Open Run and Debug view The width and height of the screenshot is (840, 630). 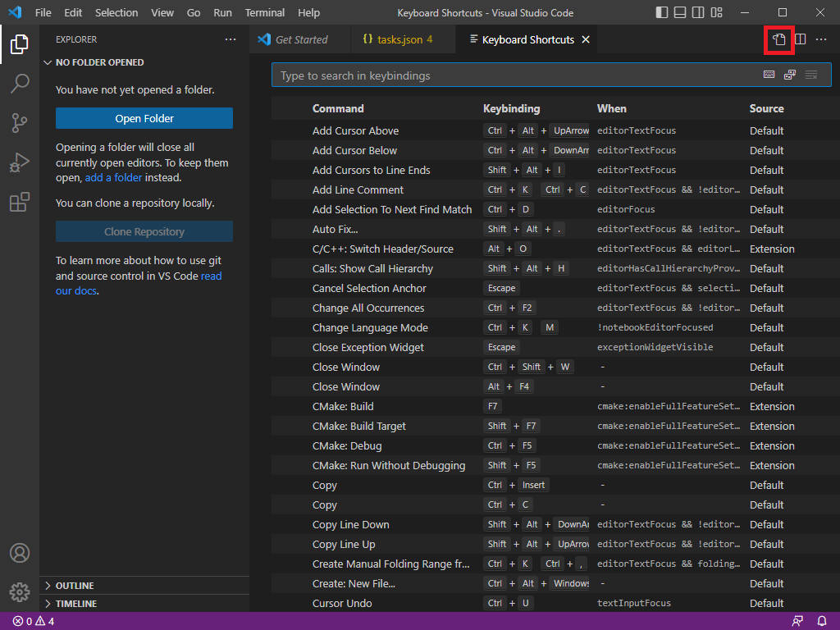(20, 162)
